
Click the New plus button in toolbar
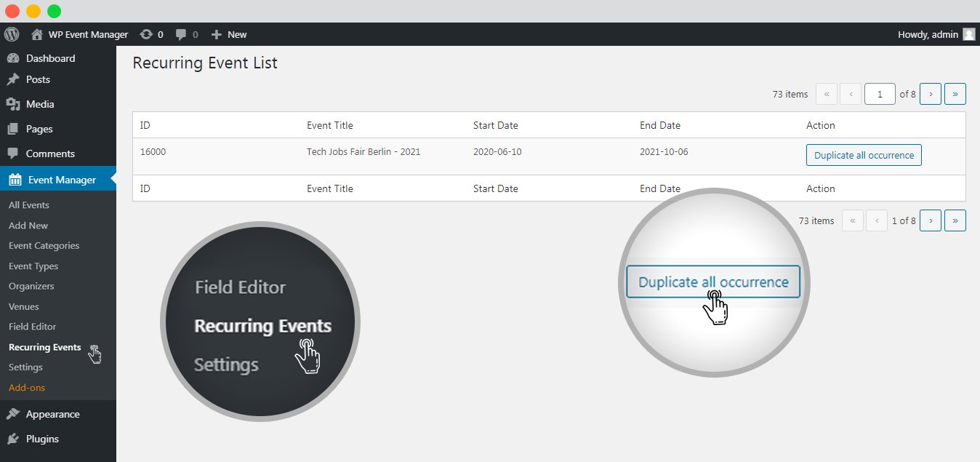click(229, 34)
